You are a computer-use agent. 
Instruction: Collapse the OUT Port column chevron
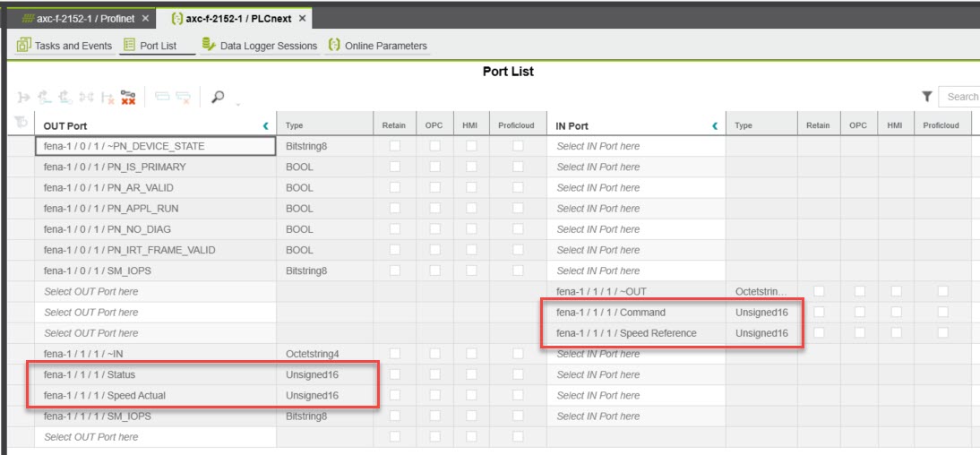[x=266, y=126]
